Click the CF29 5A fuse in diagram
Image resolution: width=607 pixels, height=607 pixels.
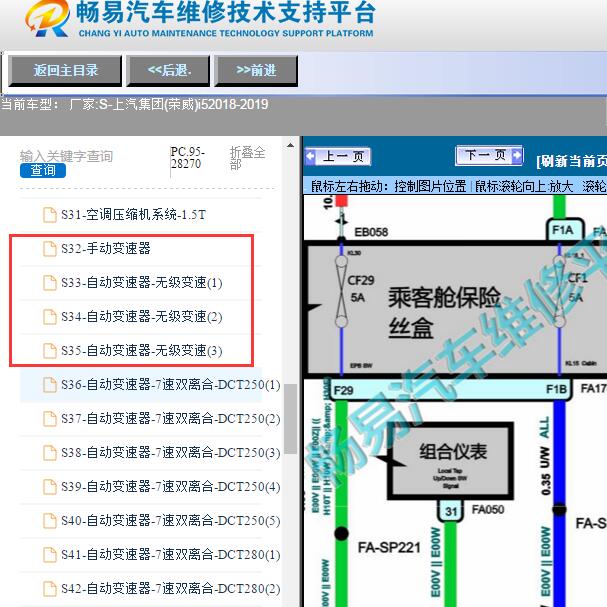(x=342, y=291)
